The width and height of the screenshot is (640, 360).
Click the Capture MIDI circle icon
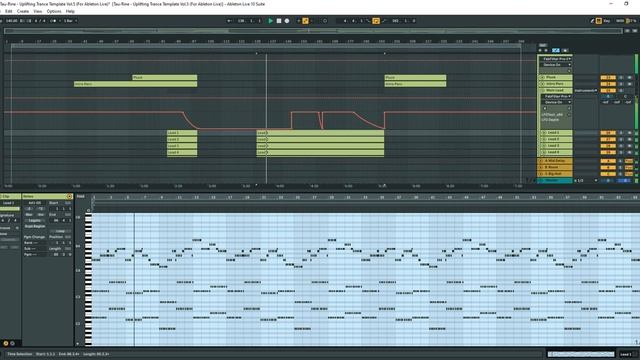(x=325, y=21)
